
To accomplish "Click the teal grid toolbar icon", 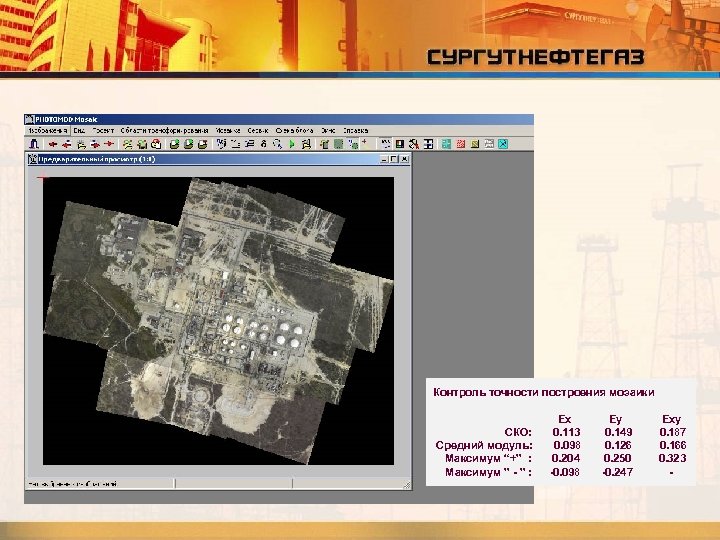I will pos(446,144).
